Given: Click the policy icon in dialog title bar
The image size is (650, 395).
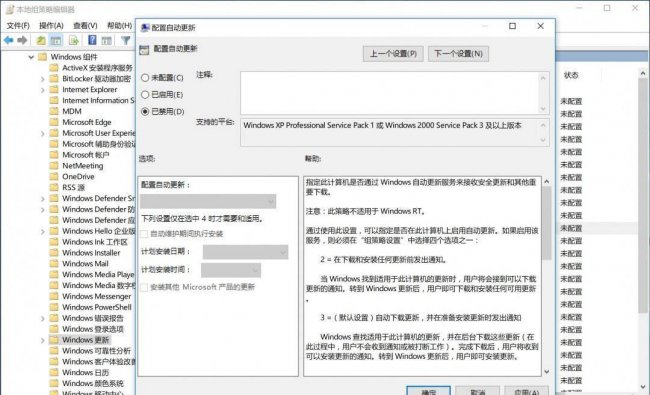Looking at the screenshot, I should point(145,28).
